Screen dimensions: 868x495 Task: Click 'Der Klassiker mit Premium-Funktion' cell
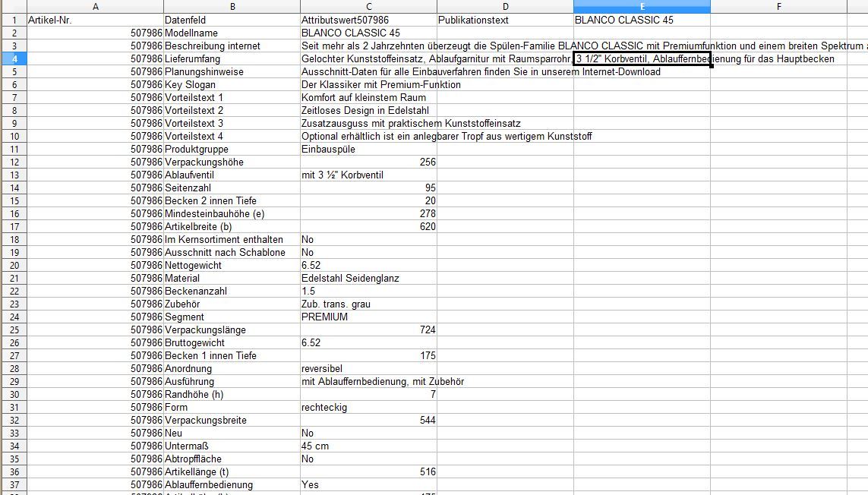click(368, 85)
